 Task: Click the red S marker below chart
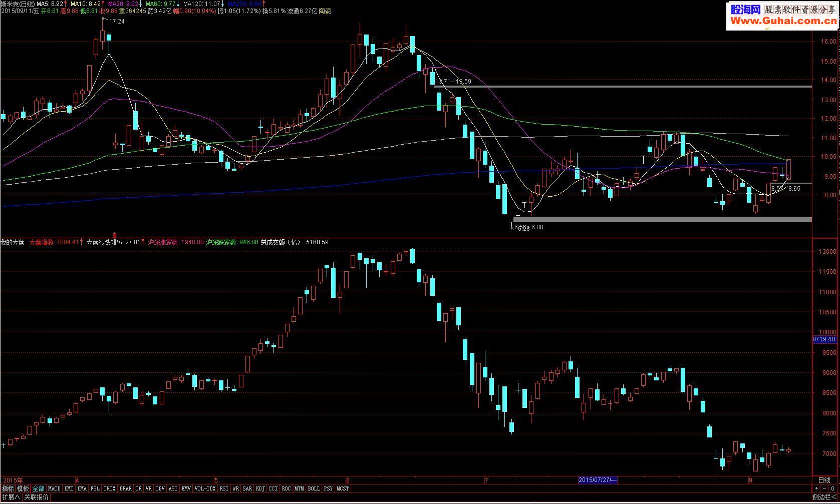tap(115, 235)
